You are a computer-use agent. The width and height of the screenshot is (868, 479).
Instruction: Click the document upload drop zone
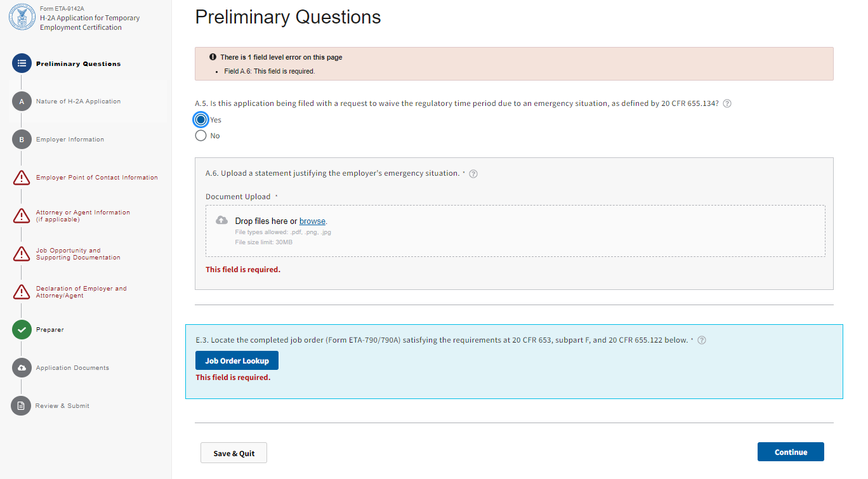pyautogui.click(x=515, y=231)
